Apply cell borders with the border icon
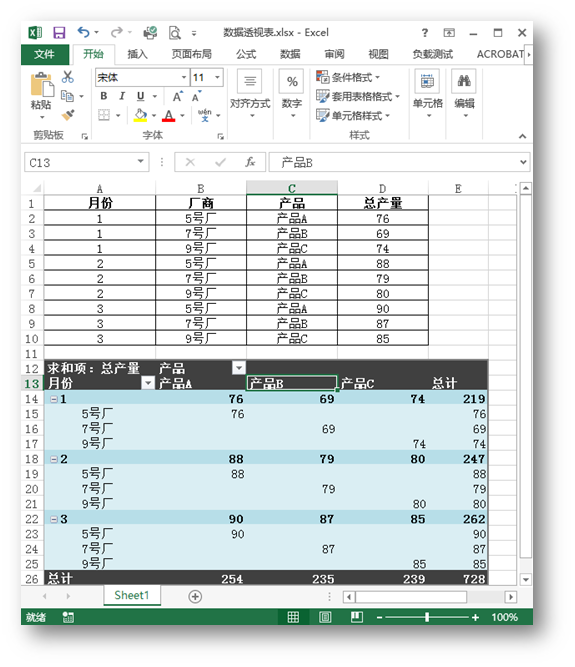Viewport: 575px width, 667px height. tap(104, 115)
